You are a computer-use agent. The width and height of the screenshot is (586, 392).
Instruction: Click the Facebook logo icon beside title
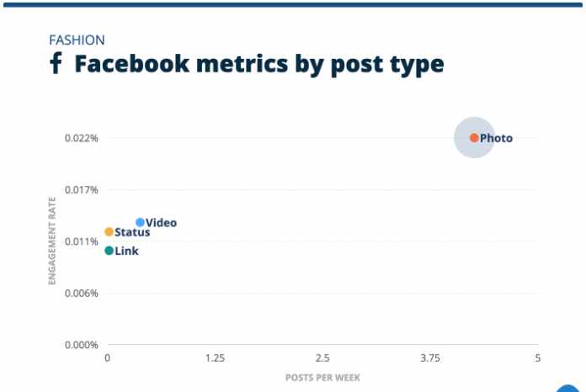tap(56, 63)
